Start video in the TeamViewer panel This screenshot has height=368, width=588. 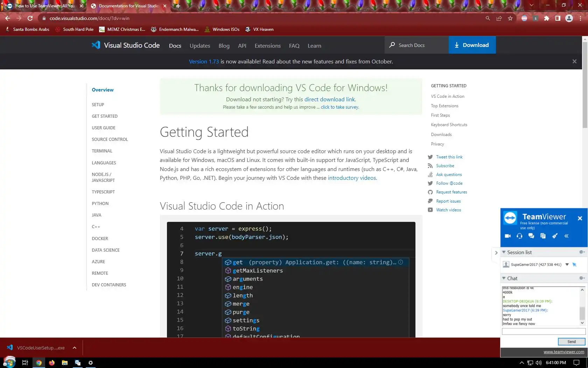point(507,236)
